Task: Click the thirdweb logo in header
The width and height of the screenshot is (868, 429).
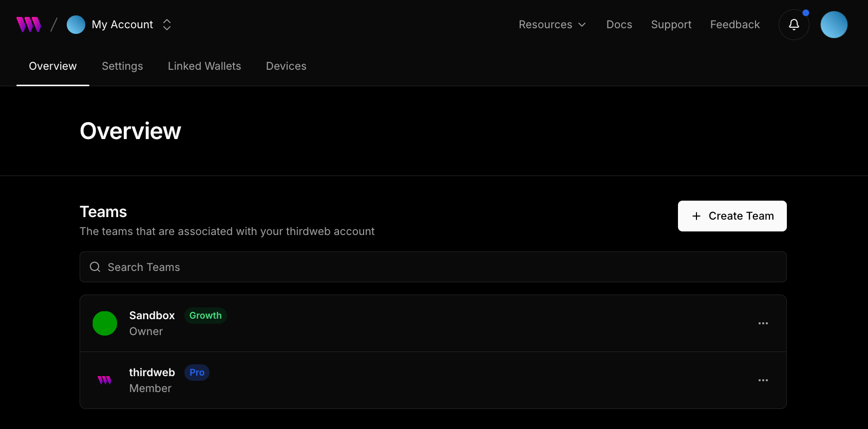Action: 29,25
